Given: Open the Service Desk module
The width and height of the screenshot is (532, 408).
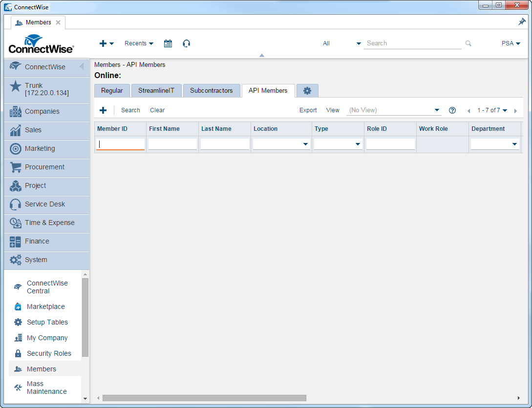Looking at the screenshot, I should (x=45, y=204).
